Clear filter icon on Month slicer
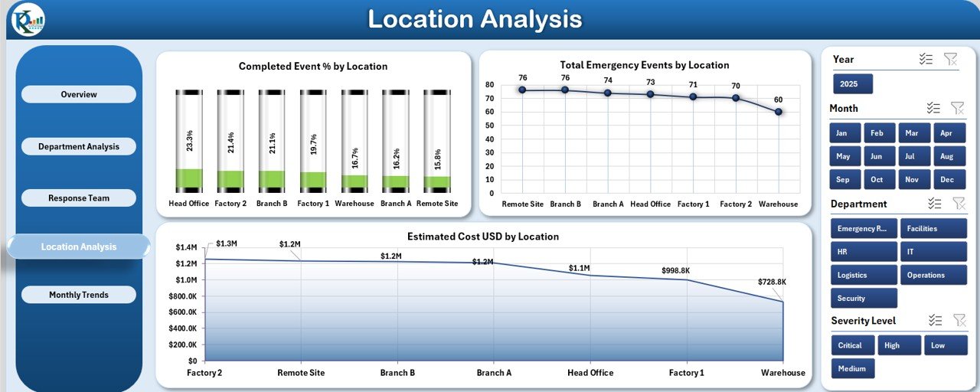 tap(957, 108)
